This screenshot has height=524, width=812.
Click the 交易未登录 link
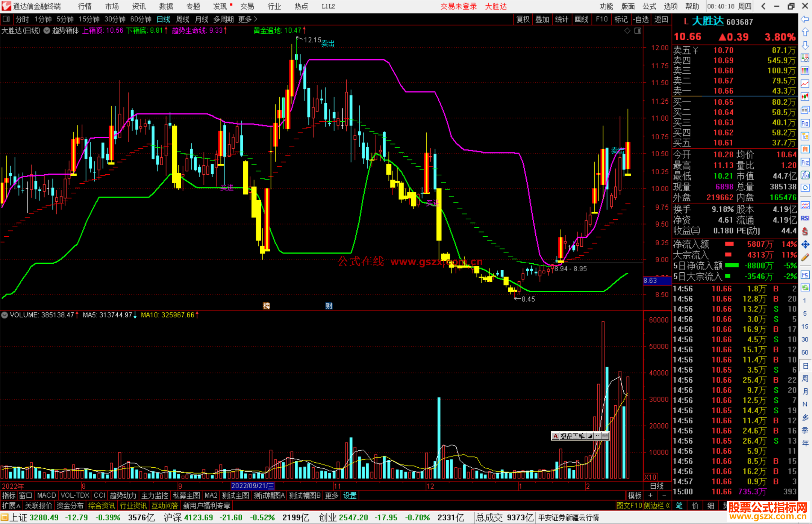tap(458, 6)
